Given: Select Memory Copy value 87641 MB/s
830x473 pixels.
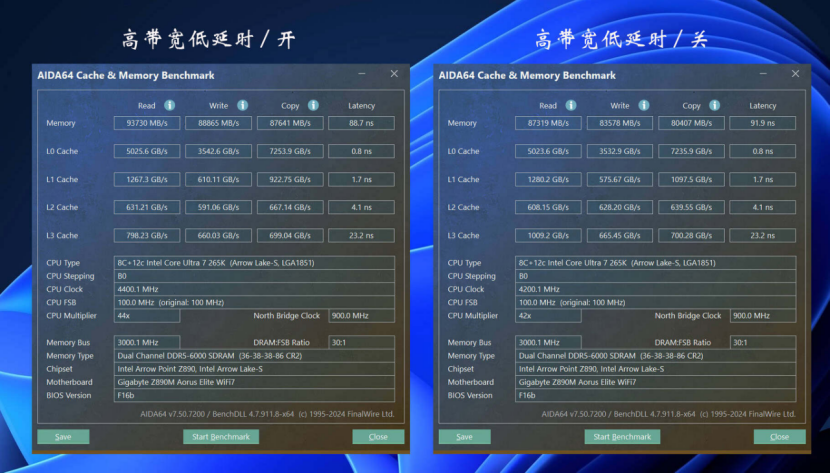Looking at the screenshot, I should (290, 123).
